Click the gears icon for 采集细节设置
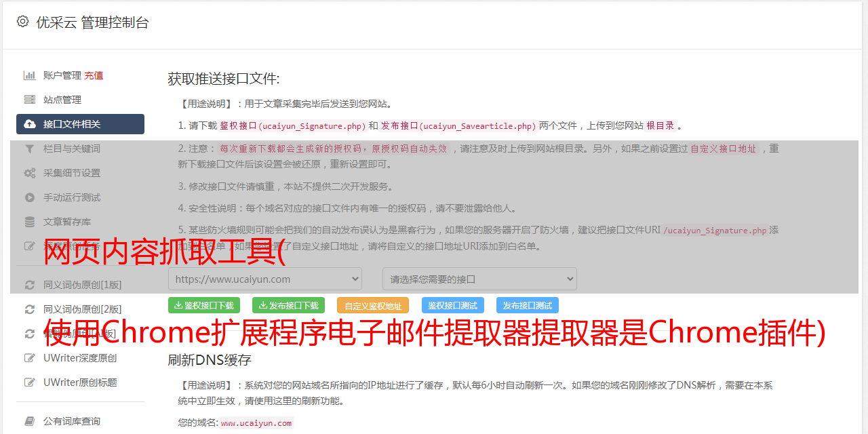Screen dimensions: 868x434 point(30,173)
